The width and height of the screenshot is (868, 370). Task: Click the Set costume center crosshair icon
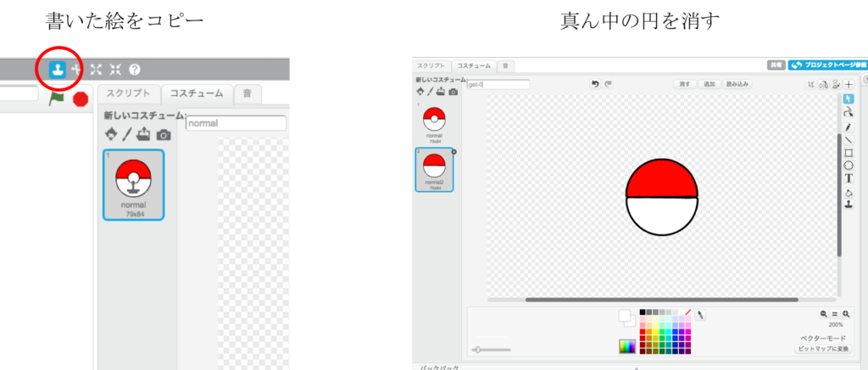[x=849, y=84]
